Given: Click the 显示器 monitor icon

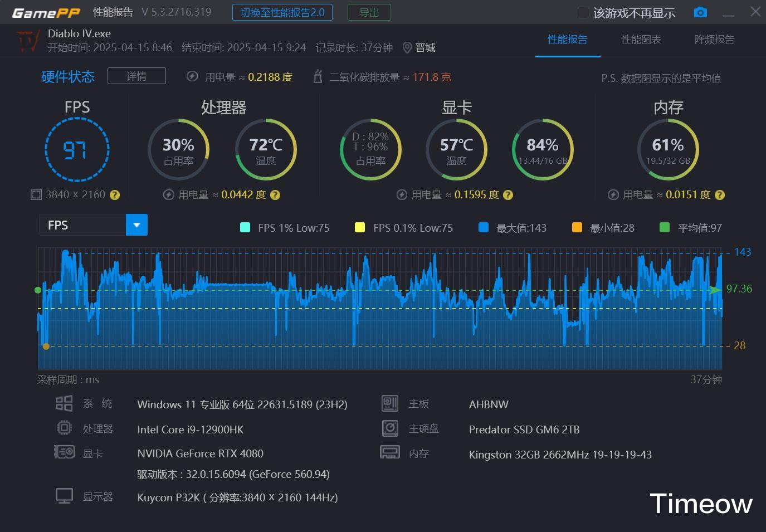Looking at the screenshot, I should coord(64,496).
